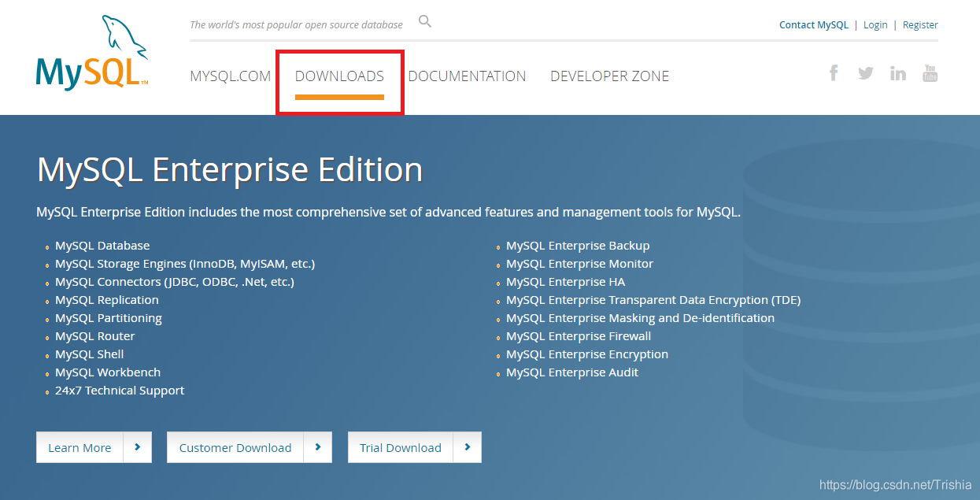Select the Masking and De-identification item
The image size is (980, 500).
pos(641,318)
